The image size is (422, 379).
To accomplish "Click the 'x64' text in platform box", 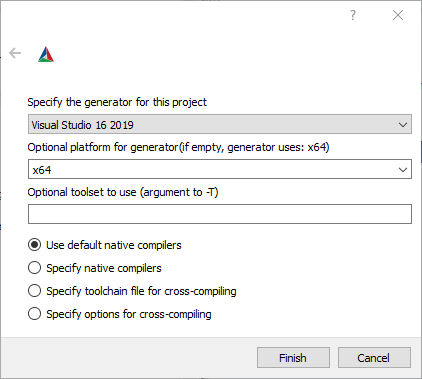I will point(42,170).
